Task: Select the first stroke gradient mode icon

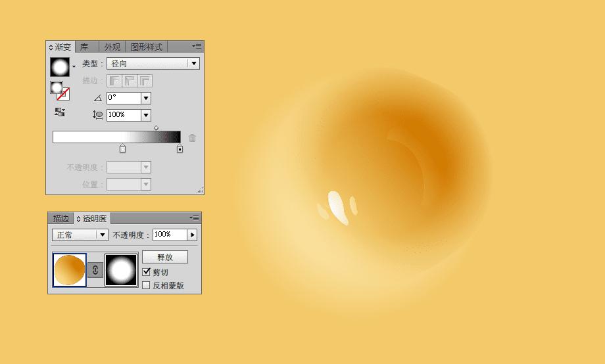Action: click(x=114, y=81)
